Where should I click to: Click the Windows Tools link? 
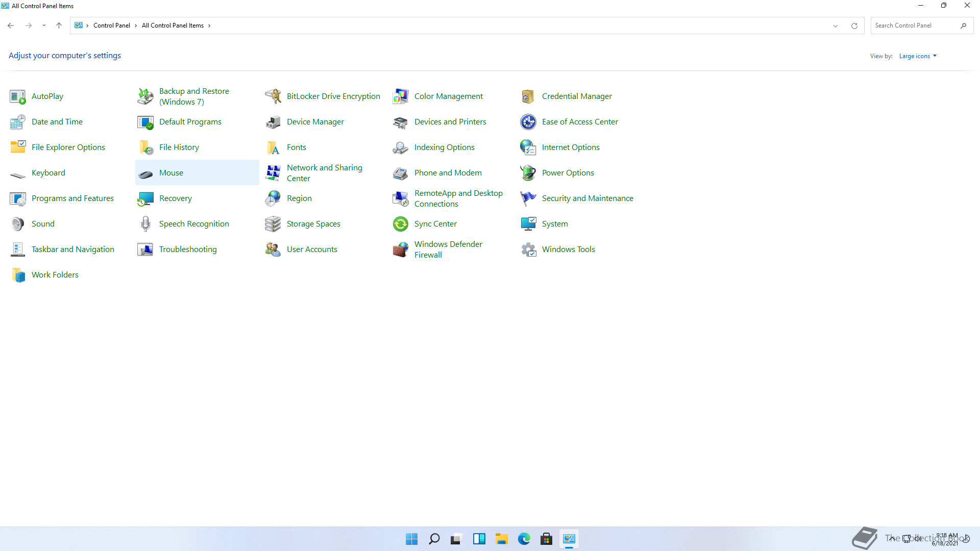[x=569, y=249]
